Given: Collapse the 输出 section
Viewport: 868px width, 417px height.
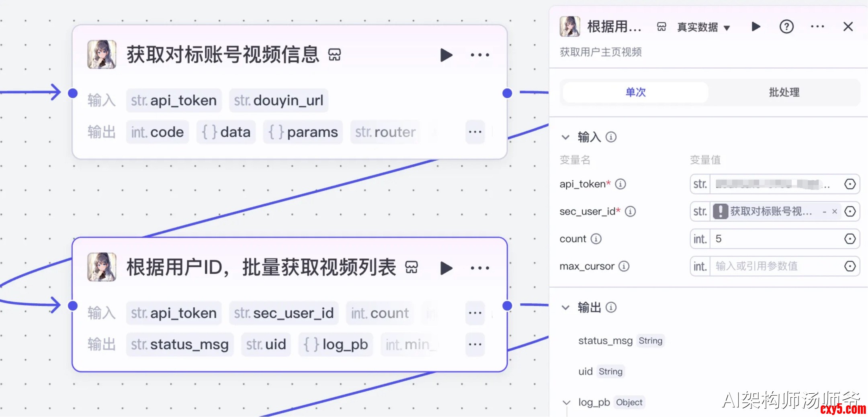Looking at the screenshot, I should (565, 308).
